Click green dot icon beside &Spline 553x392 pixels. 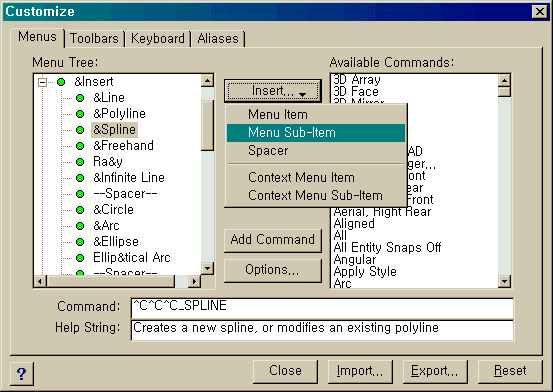point(80,130)
